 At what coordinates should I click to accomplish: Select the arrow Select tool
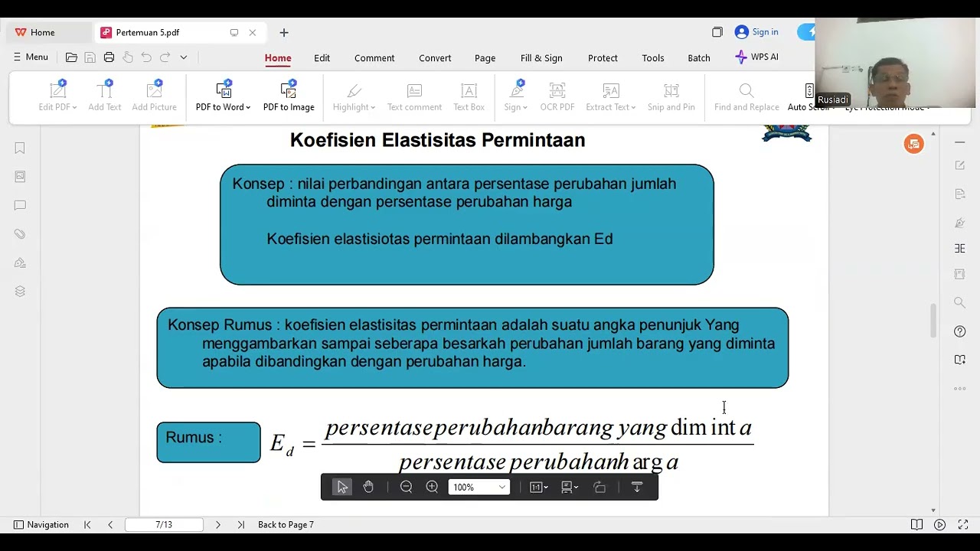(342, 487)
